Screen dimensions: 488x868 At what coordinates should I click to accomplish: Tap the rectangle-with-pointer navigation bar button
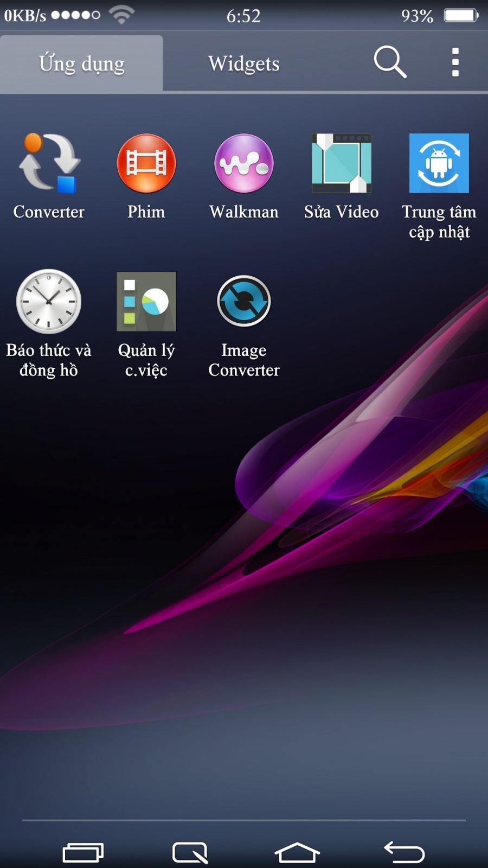tap(190, 852)
